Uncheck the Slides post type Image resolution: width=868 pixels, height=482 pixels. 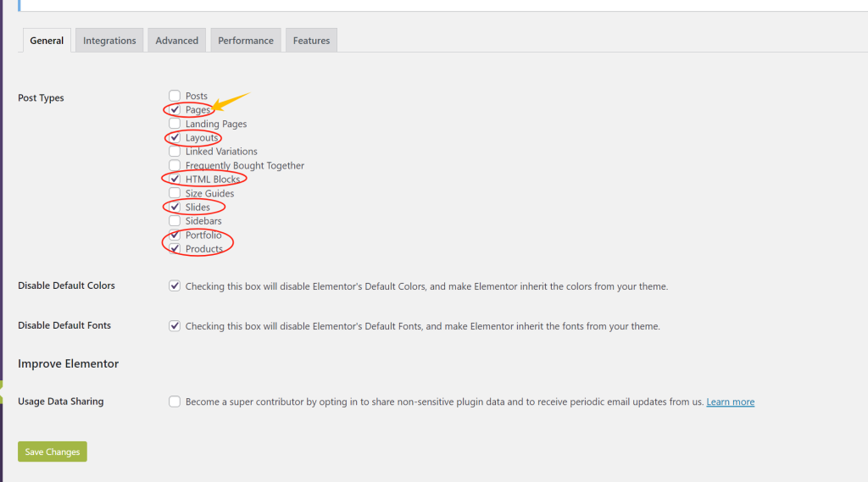(x=175, y=207)
